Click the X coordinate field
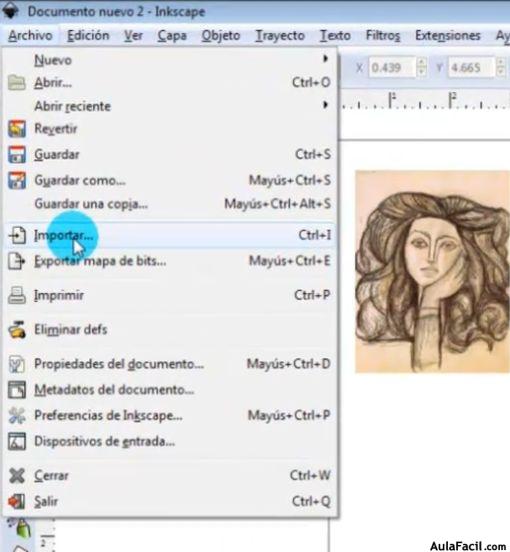Viewport: 510px width, 552px height. tap(392, 67)
